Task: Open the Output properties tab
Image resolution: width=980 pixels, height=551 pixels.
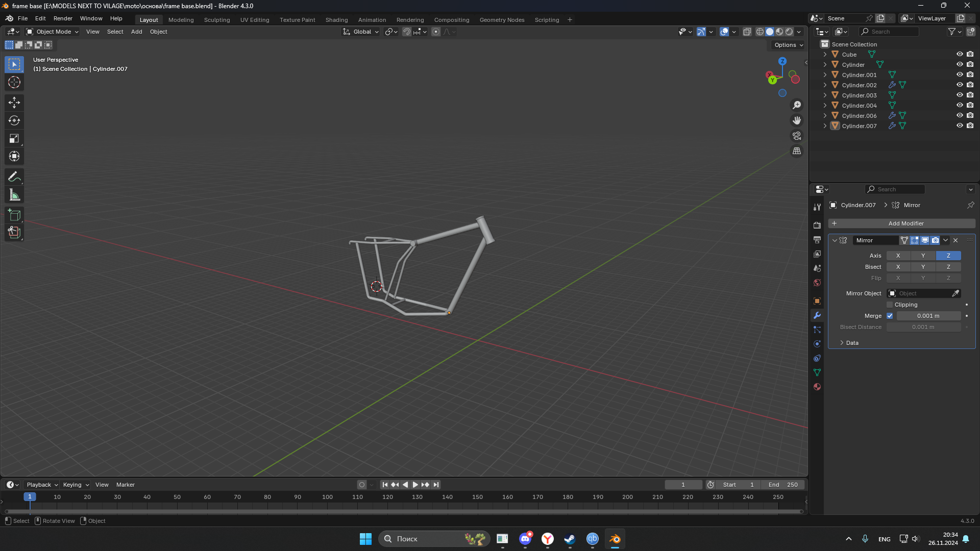Action: (817, 239)
